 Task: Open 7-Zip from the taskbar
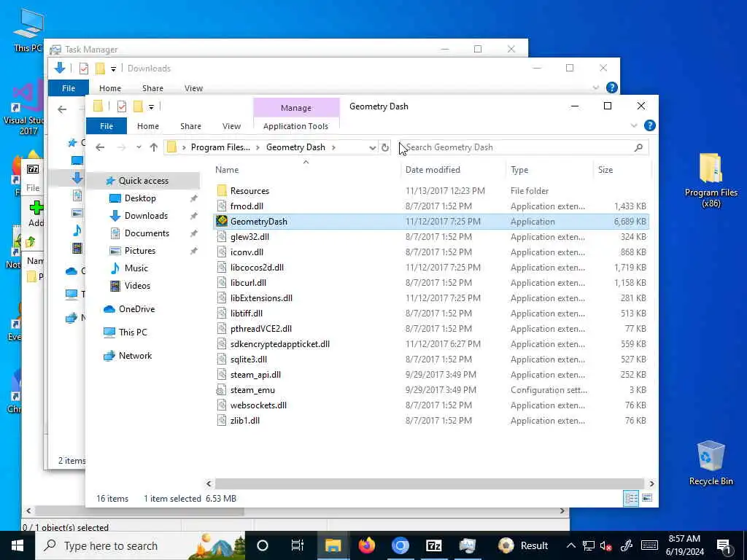click(433, 545)
